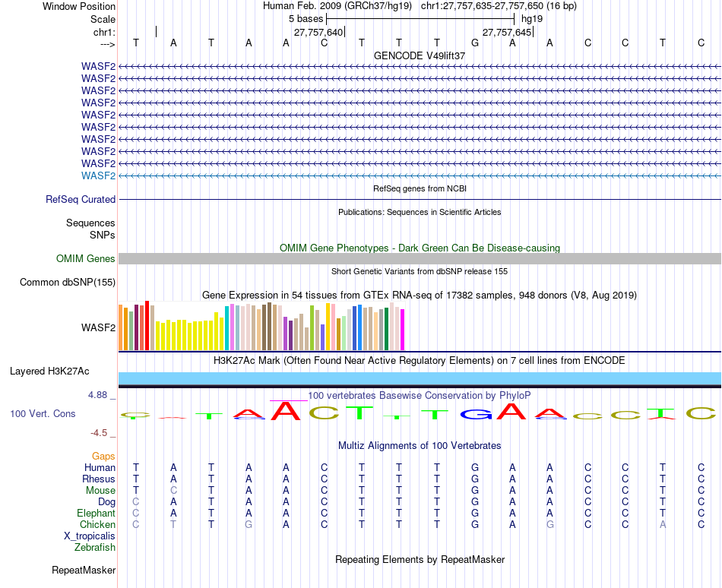
Task: Click the bright red bar in the GTEx chart
Action: pos(147,326)
